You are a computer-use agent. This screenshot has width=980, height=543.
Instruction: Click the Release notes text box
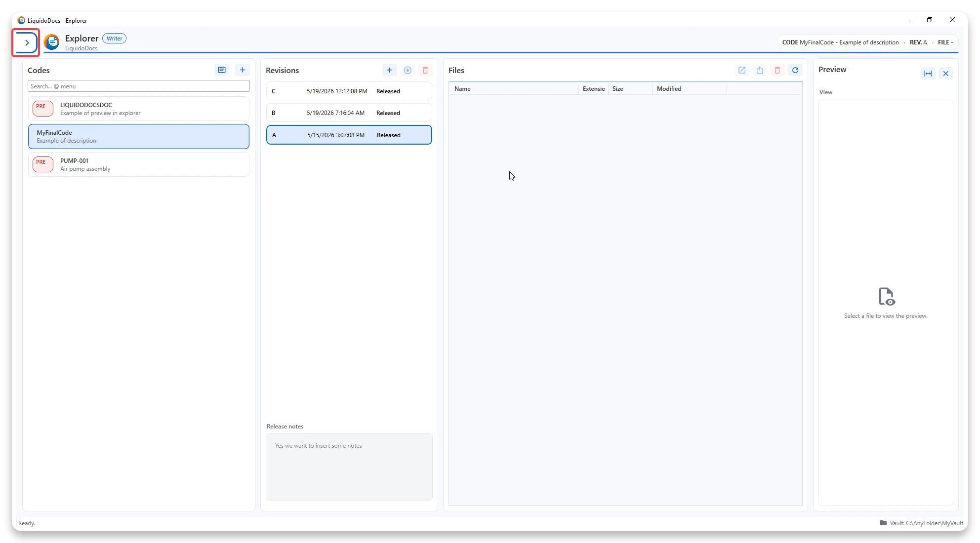(349, 467)
